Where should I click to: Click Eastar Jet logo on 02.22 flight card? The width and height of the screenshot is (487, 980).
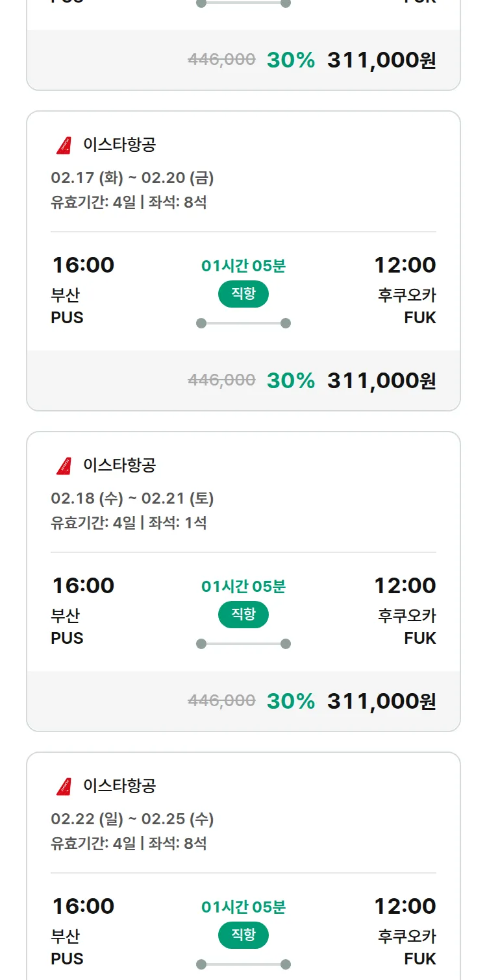64,787
